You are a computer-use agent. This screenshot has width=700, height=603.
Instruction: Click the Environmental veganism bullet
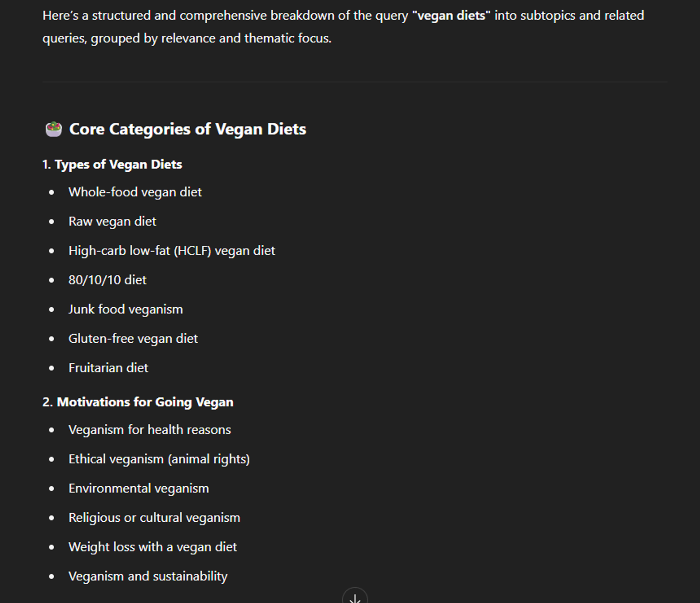coord(139,489)
